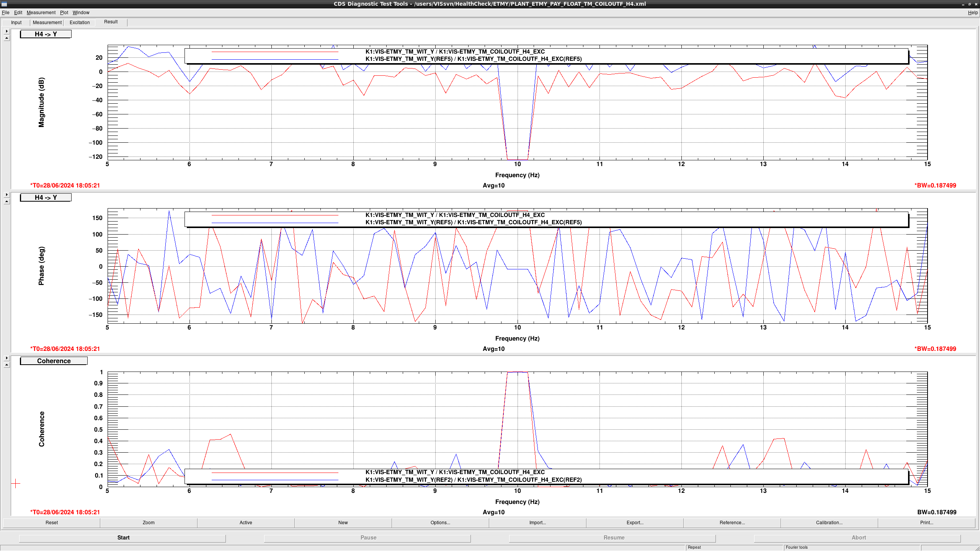Minimize the diagnostic tools window
The width and height of the screenshot is (980, 551).
click(x=963, y=4)
